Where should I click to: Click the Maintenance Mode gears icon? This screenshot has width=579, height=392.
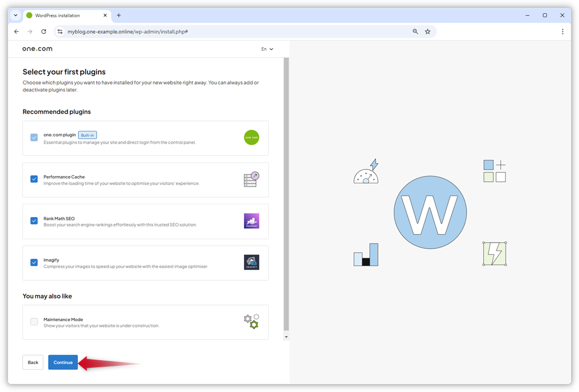click(252, 322)
